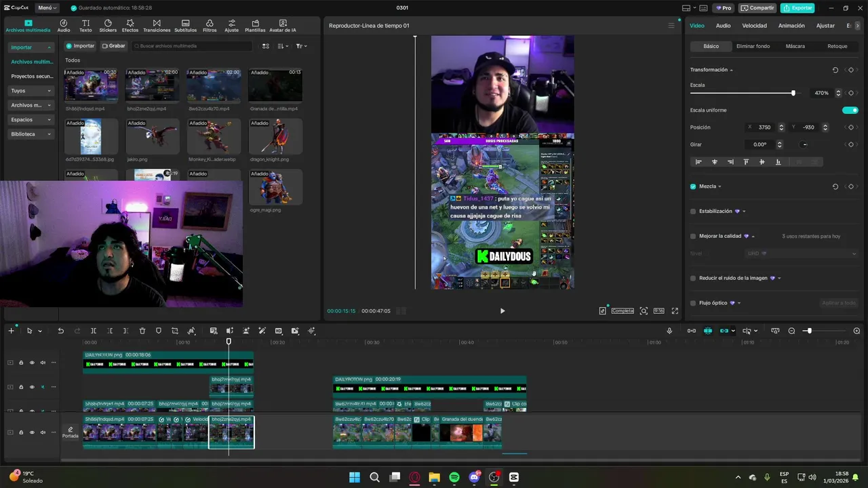Click the Portada cover button
The height and width of the screenshot is (488, 868).
click(71, 432)
